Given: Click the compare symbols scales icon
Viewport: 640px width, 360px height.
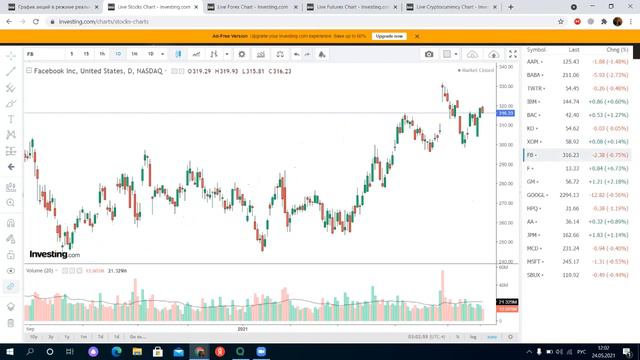Looking at the screenshot, I should coord(280,54).
